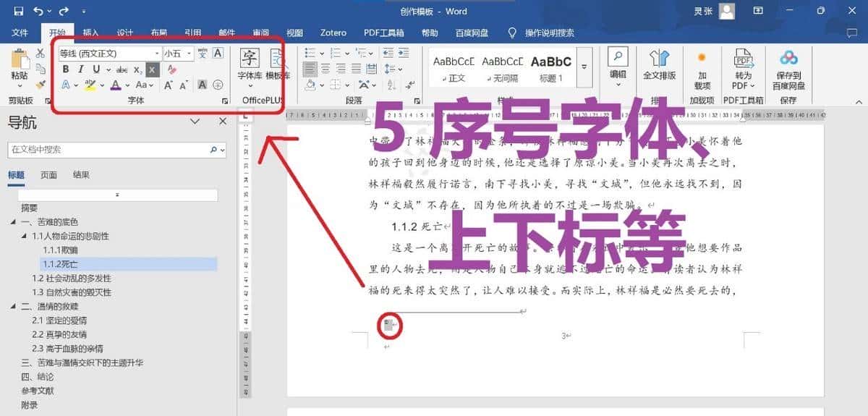Select the 标题 1 style

[550, 68]
